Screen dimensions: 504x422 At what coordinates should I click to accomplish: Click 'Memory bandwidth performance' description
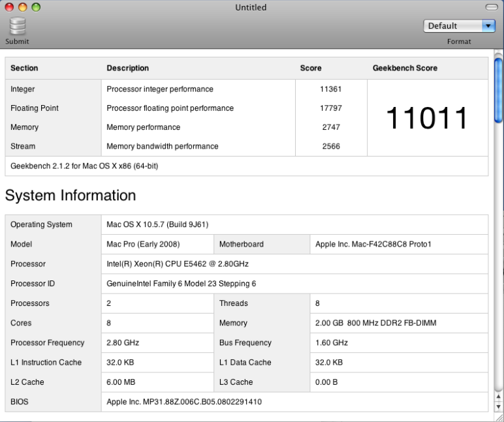(163, 146)
